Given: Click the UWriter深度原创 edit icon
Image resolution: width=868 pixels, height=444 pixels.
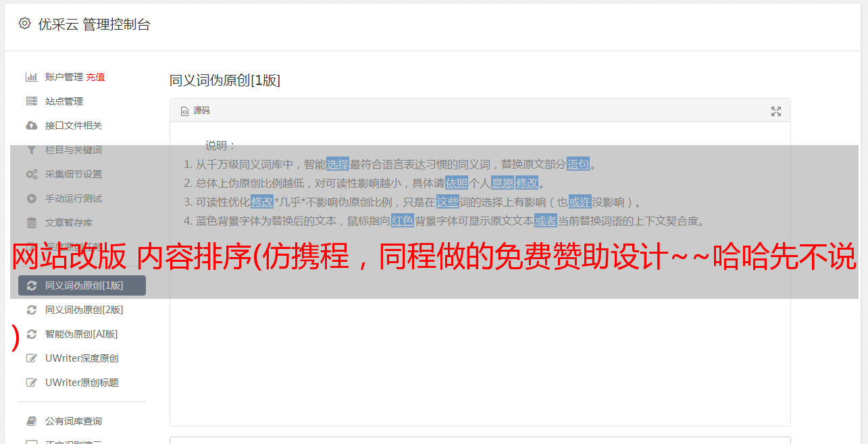Looking at the screenshot, I should click(x=31, y=358).
